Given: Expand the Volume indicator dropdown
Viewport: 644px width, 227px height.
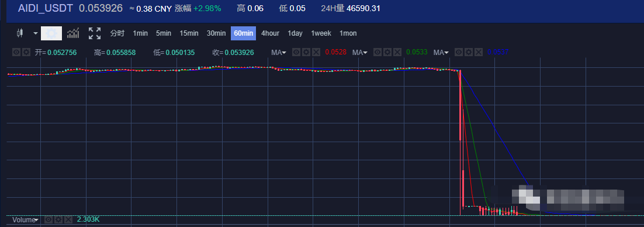Looking at the screenshot, I should (x=25, y=220).
